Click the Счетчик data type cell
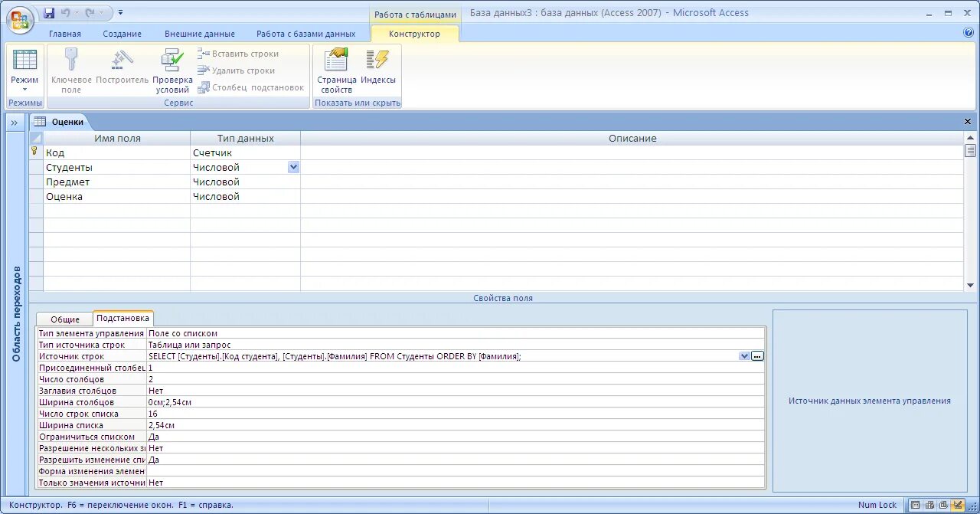 pos(245,152)
